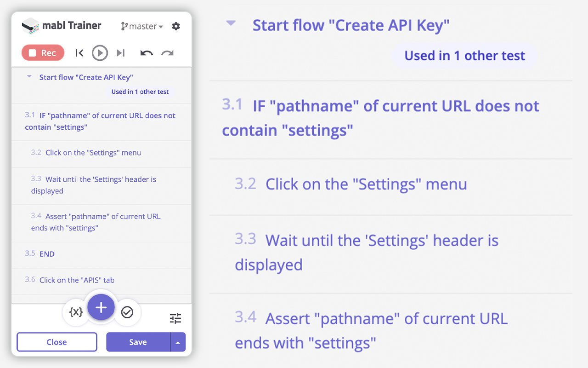Undo the last trainer action
This screenshot has height=368, width=588.
pos(146,52)
